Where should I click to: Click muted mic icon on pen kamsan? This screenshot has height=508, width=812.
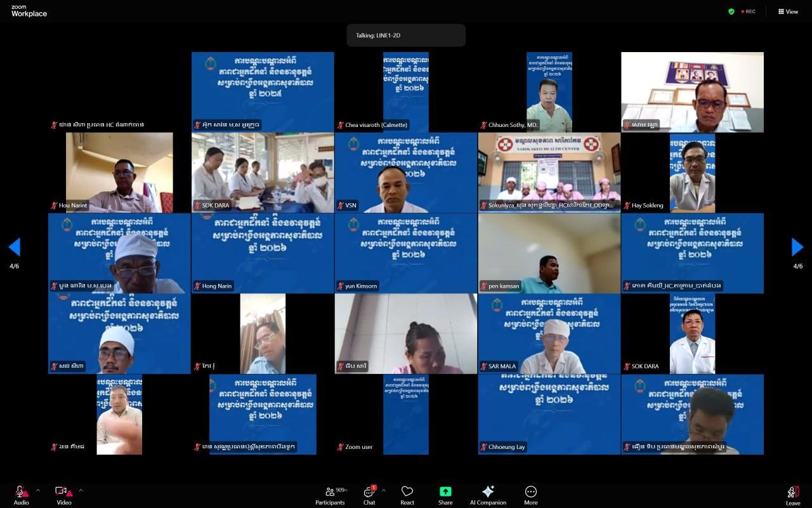[x=484, y=286]
